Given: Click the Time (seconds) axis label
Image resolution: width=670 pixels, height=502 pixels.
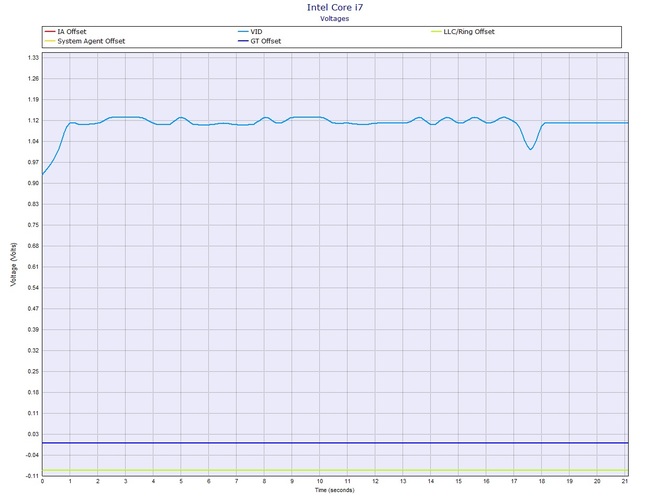Looking at the screenshot, I should coord(335,490).
